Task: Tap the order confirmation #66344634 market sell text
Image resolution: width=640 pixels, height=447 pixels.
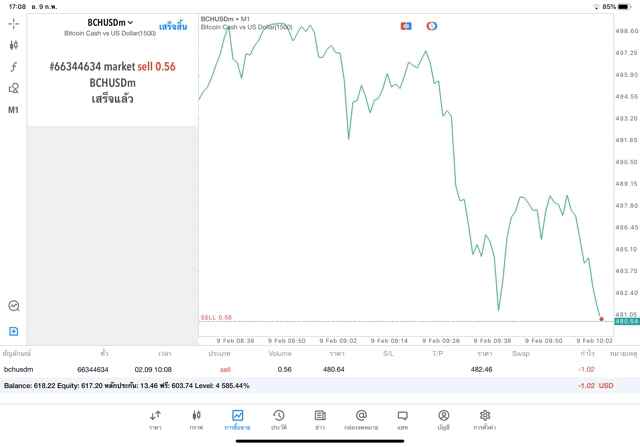Action: click(112, 67)
